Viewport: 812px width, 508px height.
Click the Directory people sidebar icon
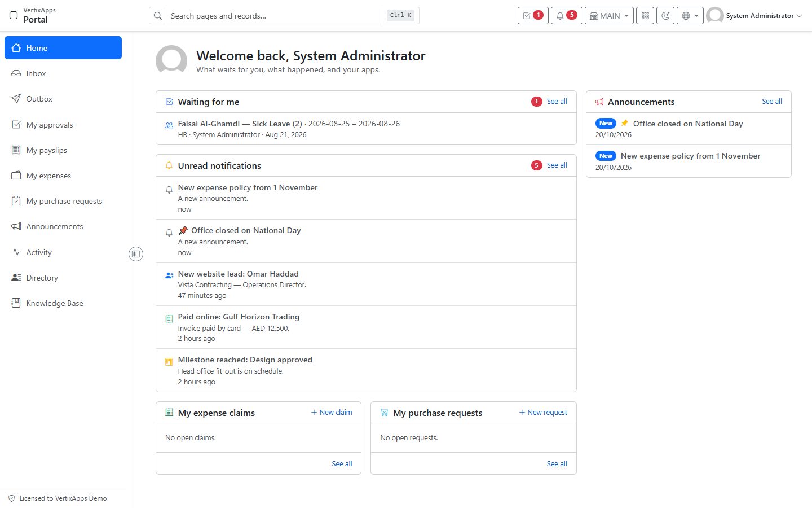(x=16, y=278)
